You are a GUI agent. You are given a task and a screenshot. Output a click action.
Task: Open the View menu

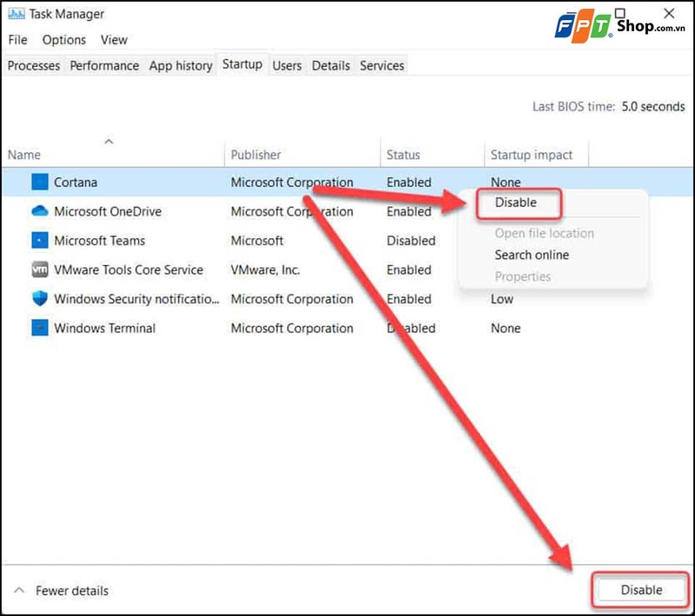coord(114,40)
